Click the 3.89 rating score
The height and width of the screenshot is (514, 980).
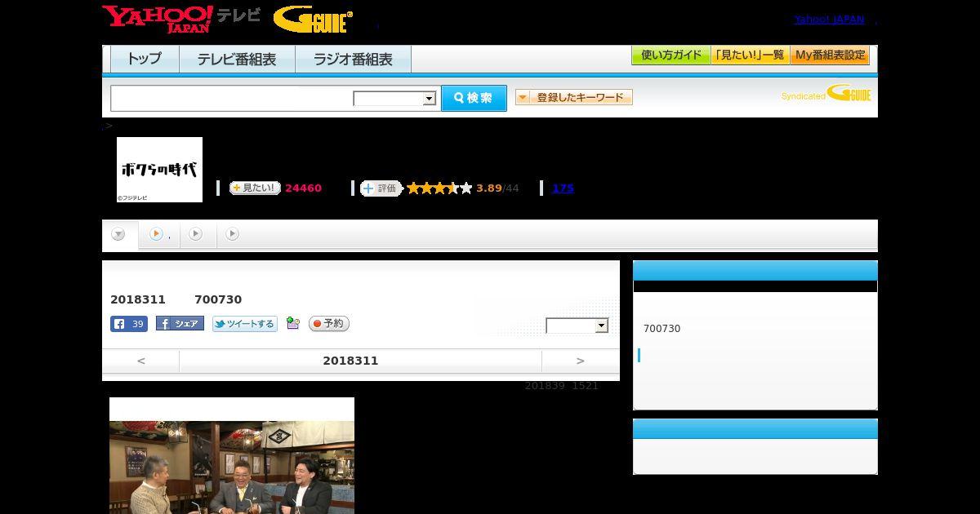click(489, 188)
